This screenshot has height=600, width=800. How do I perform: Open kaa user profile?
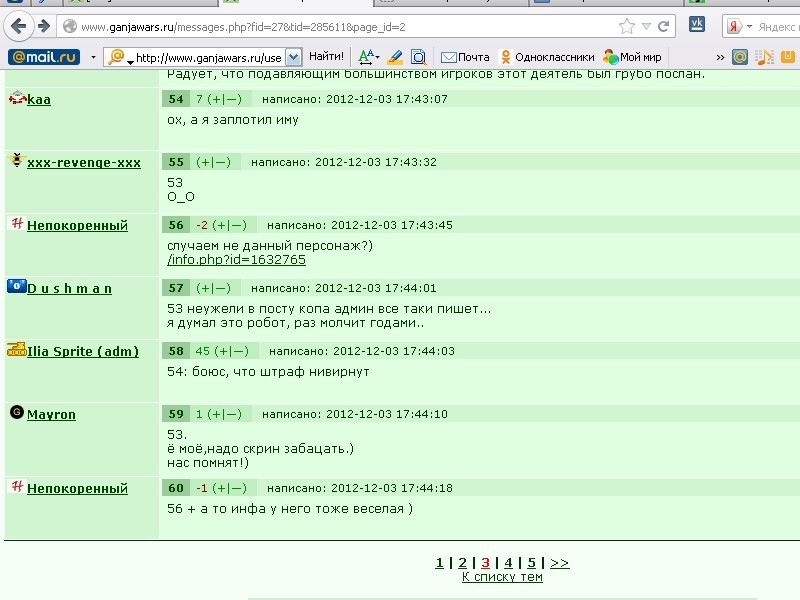[39, 99]
